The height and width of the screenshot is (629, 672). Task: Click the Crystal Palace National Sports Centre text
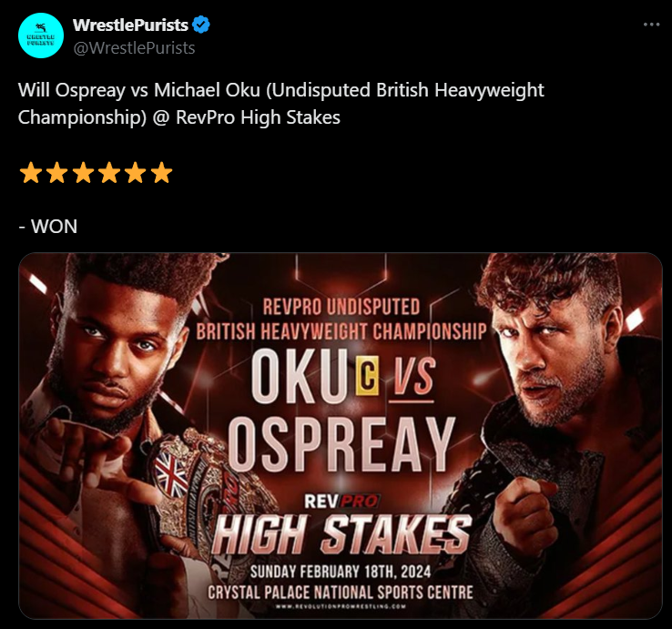tap(341, 593)
